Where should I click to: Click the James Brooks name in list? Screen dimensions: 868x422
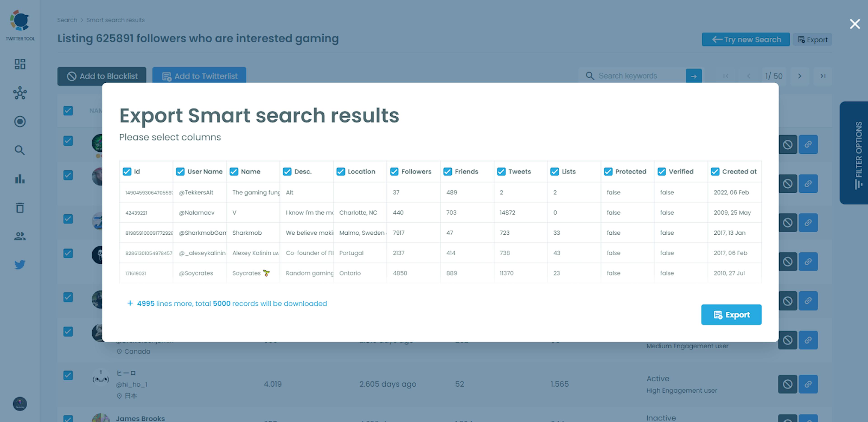coord(140,418)
